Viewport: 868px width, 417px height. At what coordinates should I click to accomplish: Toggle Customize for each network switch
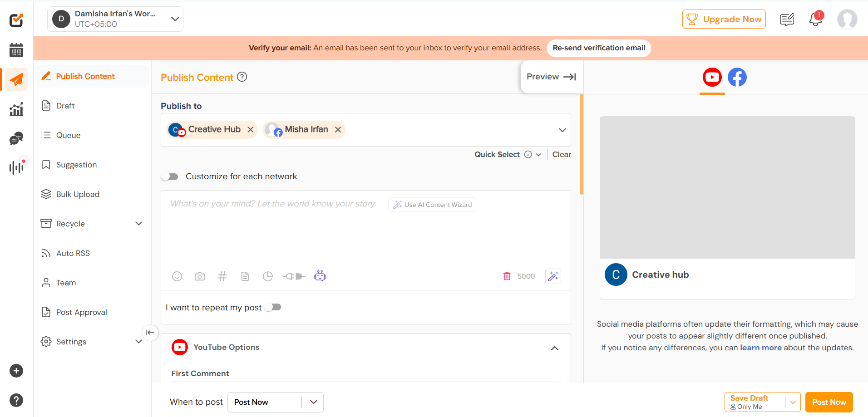coord(170,177)
